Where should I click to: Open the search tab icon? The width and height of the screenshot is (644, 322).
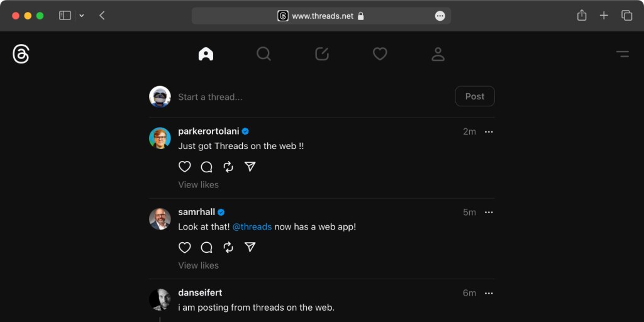[264, 55]
